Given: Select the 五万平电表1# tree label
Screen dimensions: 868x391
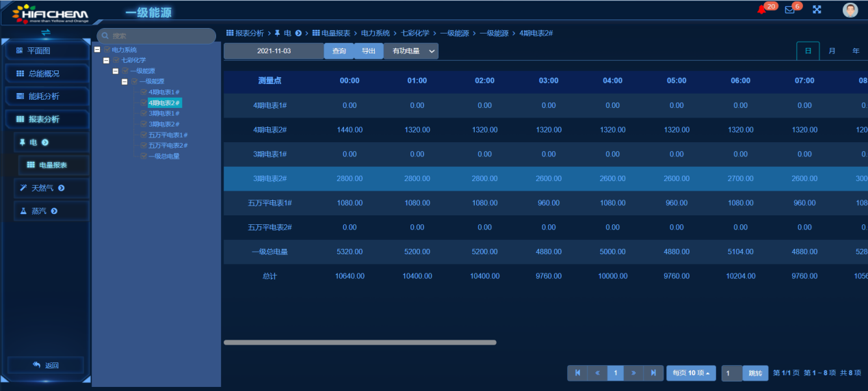Looking at the screenshot, I should pyautogui.click(x=168, y=135).
